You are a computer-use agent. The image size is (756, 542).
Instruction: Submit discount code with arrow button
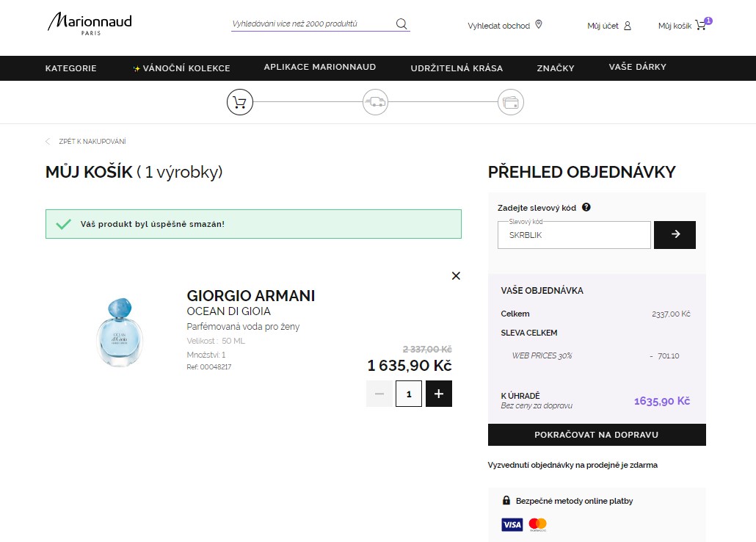pos(675,235)
